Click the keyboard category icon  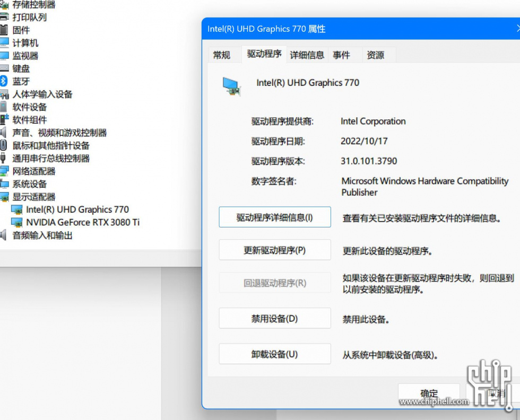[4, 68]
